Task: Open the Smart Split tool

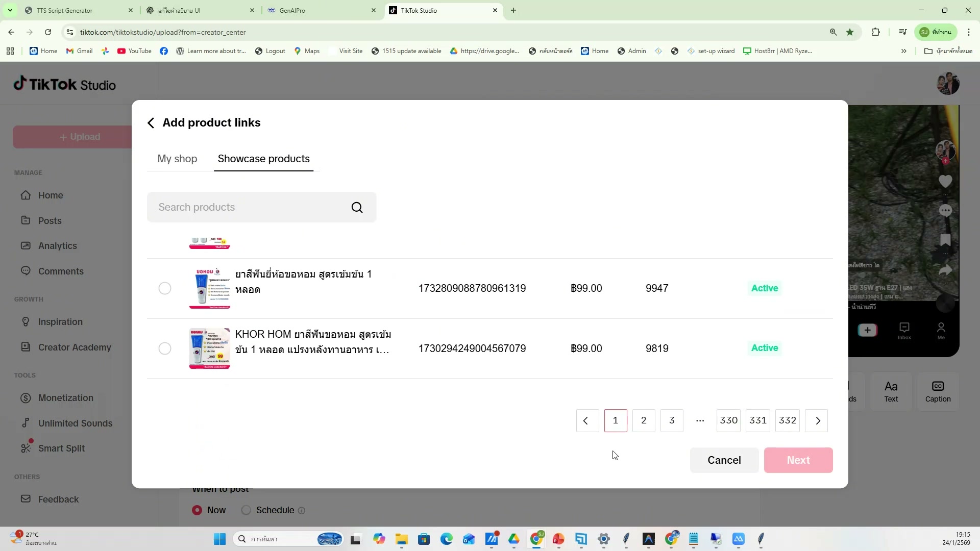Action: [x=61, y=448]
